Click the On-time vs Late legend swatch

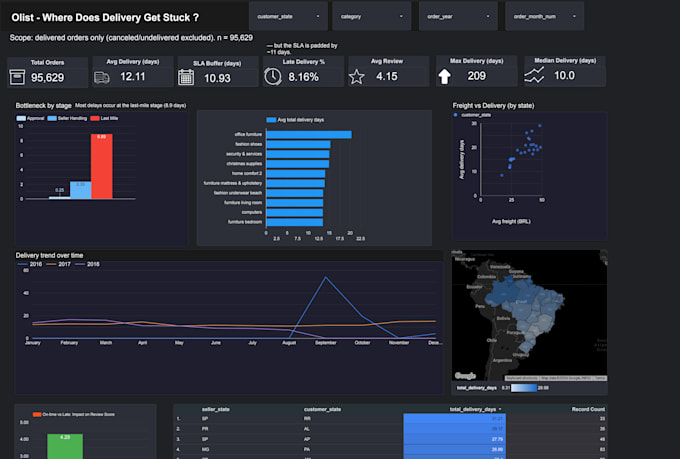pyautogui.click(x=37, y=414)
